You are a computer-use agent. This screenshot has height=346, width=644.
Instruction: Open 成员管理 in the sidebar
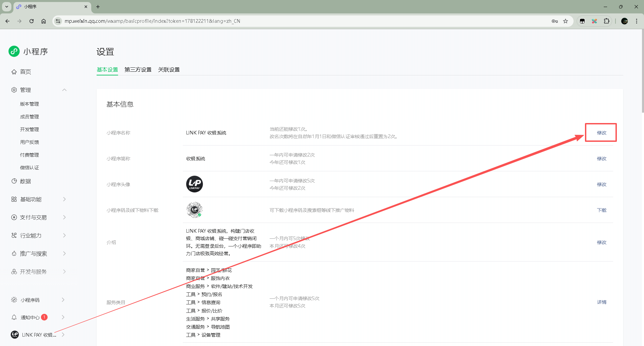[30, 117]
